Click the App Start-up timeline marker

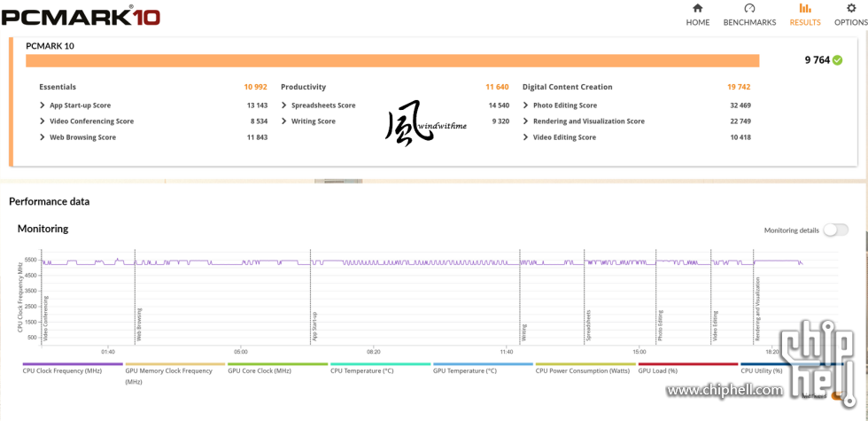pos(314,326)
